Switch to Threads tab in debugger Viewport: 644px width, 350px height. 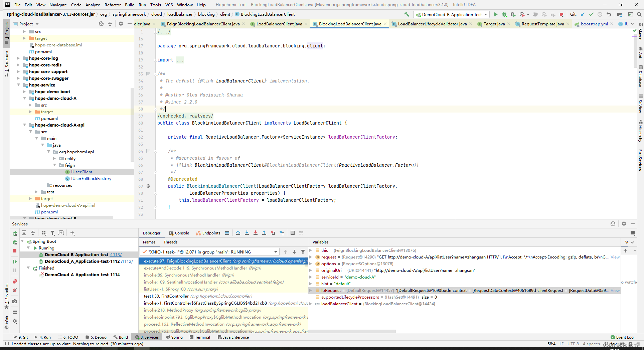pyautogui.click(x=170, y=242)
